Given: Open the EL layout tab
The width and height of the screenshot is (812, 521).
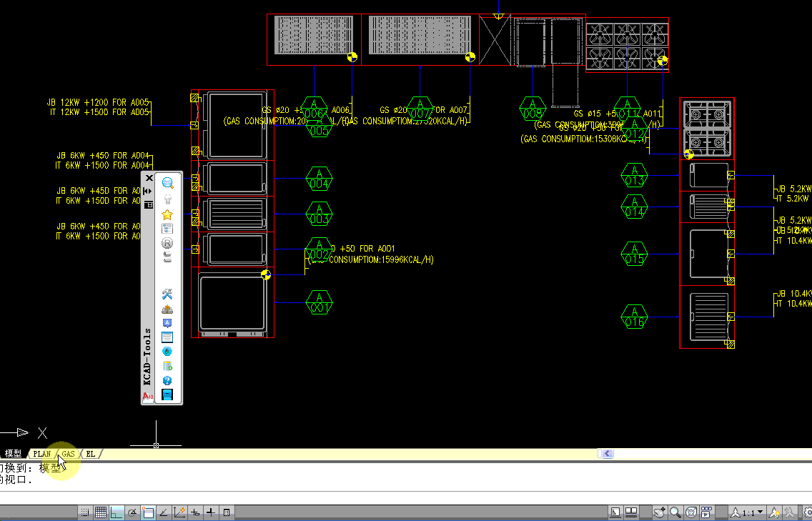Looking at the screenshot, I should pyautogui.click(x=90, y=454).
